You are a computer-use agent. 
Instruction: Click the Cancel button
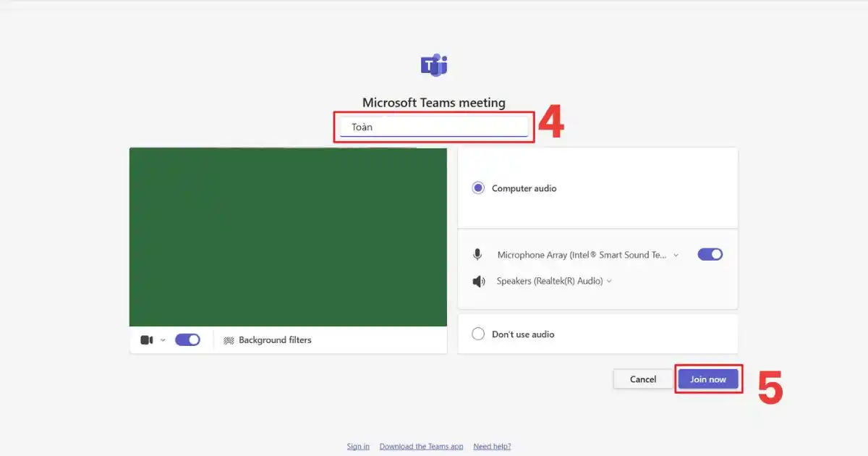643,379
